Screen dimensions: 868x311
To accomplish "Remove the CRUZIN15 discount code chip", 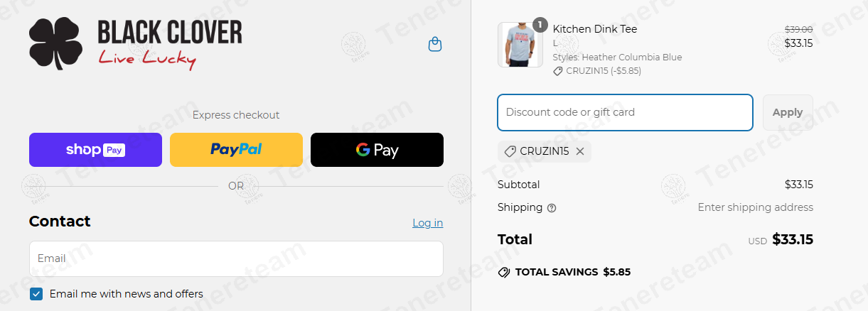I will 580,151.
